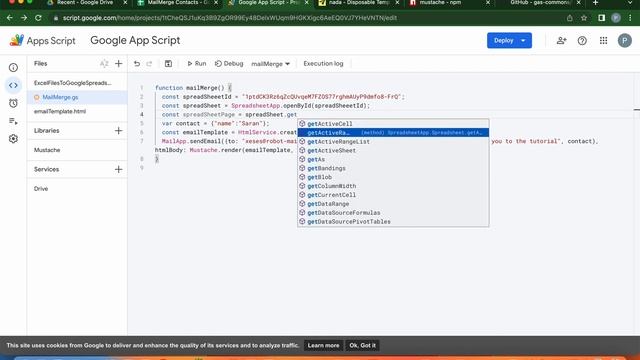Select getBlob suggestion
This screenshot has width=640, height=360.
coord(393,177)
